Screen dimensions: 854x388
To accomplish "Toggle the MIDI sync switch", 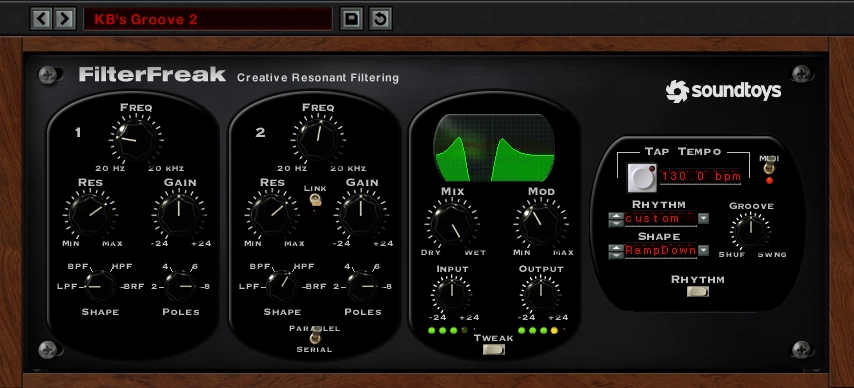I will click(x=769, y=166).
